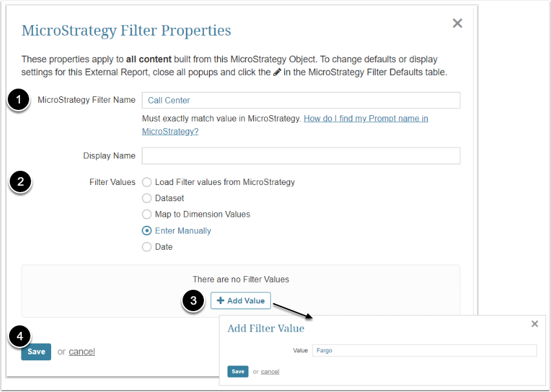
Task: Click the numbered step 1 callout marker
Action: 21,100
